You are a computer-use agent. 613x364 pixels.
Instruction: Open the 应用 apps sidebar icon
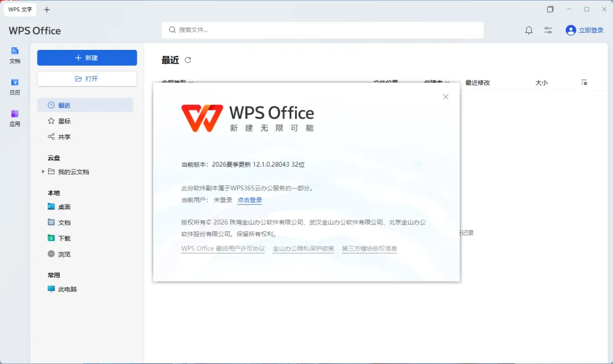[x=15, y=118]
